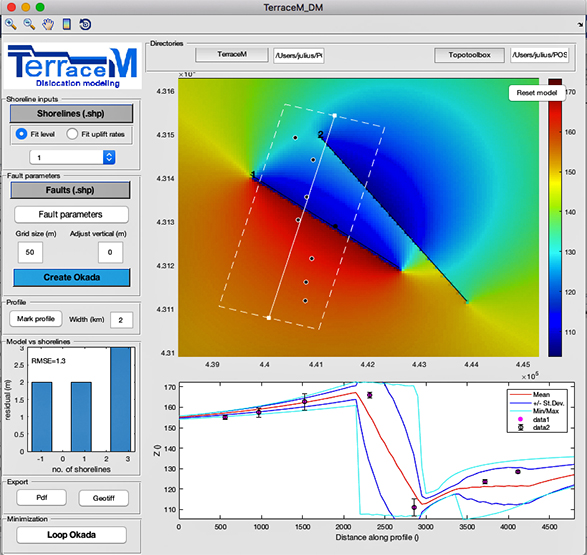Click the residual bar at shoreline 3
The height and width of the screenshot is (555, 587).
[x=121, y=399]
